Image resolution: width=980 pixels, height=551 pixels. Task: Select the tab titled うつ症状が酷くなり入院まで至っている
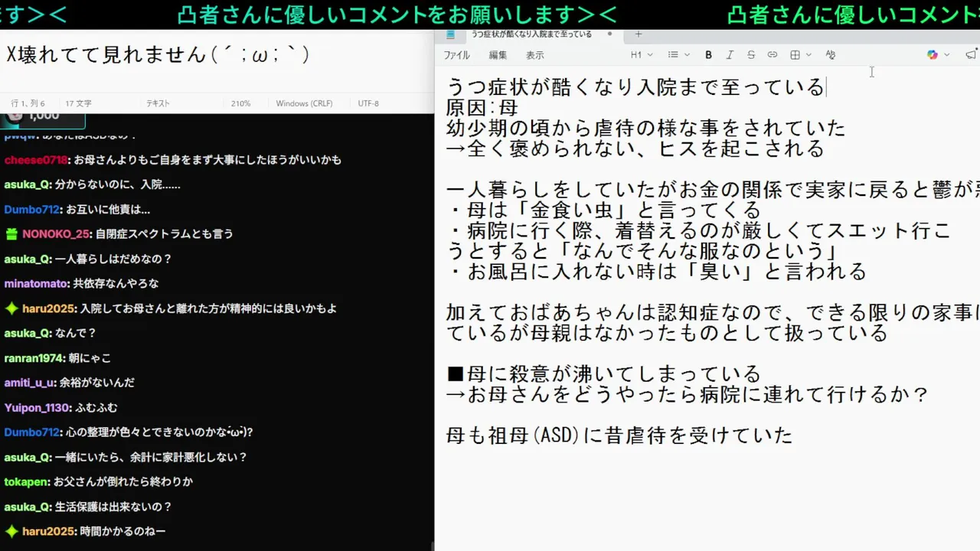click(x=531, y=34)
